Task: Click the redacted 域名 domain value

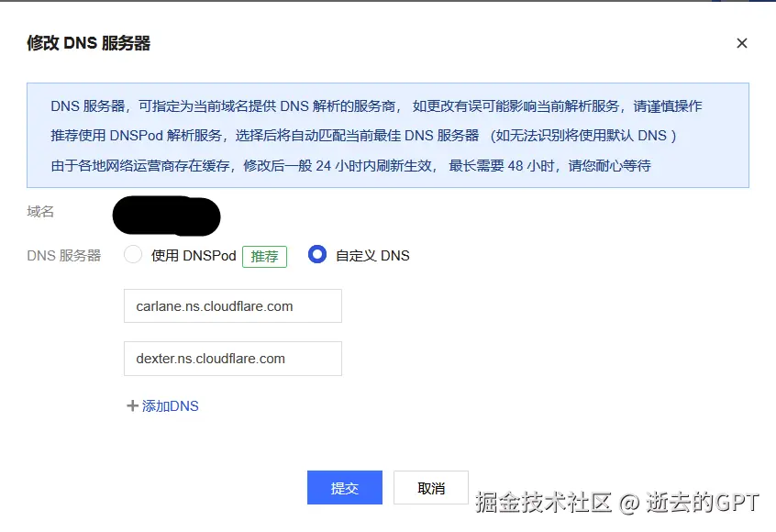Action: pyautogui.click(x=165, y=216)
